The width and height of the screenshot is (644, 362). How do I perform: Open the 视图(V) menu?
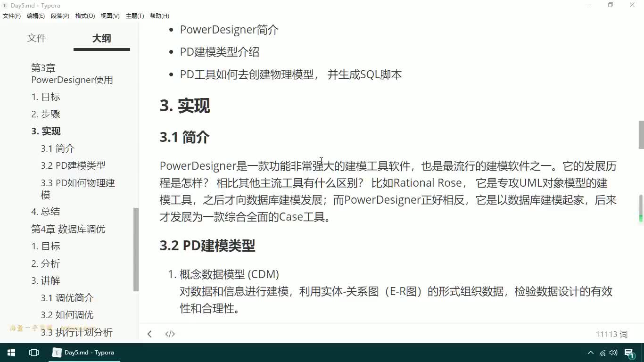coord(110,16)
